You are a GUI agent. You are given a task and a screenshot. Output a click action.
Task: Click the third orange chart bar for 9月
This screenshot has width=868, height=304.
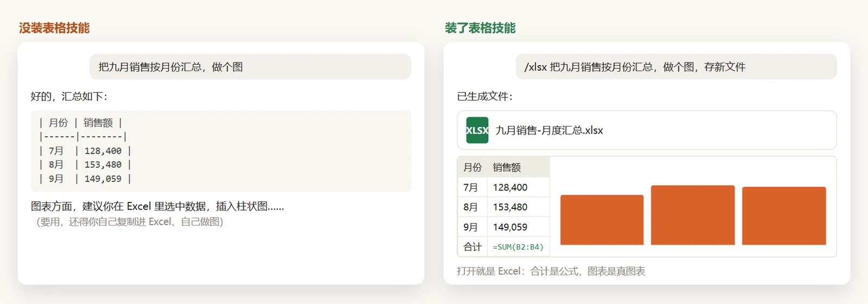coord(784,216)
